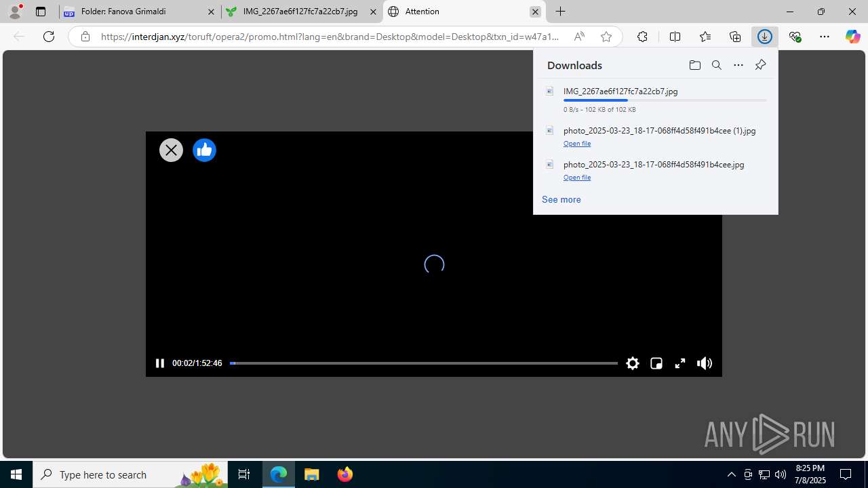Screen dimensions: 868x488
Task: Open file link for photo_2025-03-23 cee.jpg
Action: (577, 178)
